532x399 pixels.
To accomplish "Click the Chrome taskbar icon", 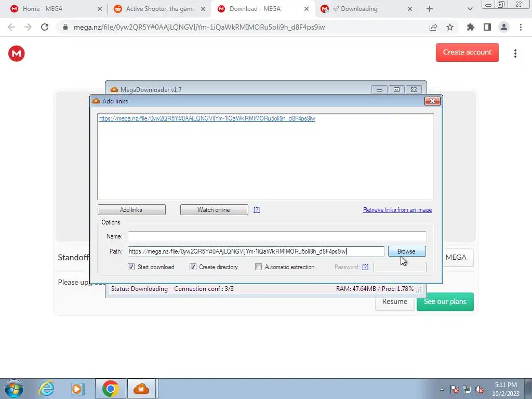I will (x=111, y=389).
